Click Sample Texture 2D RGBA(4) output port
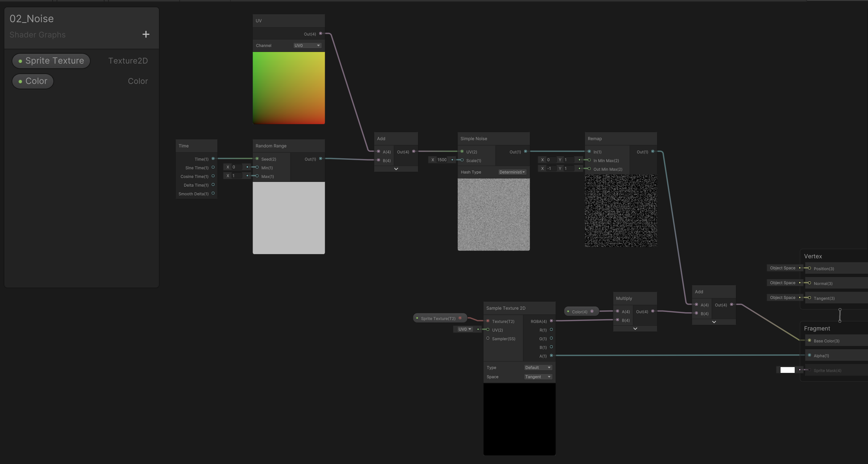 [551, 321]
